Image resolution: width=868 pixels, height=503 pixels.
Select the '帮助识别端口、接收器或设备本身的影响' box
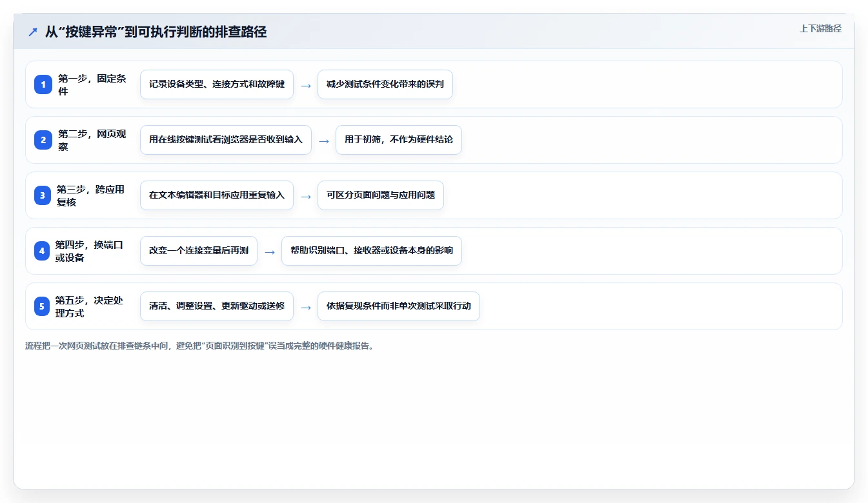click(x=372, y=251)
